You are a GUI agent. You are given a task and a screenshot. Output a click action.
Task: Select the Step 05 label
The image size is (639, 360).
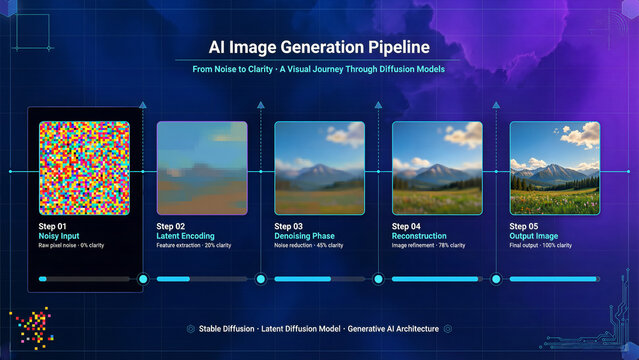point(524,226)
